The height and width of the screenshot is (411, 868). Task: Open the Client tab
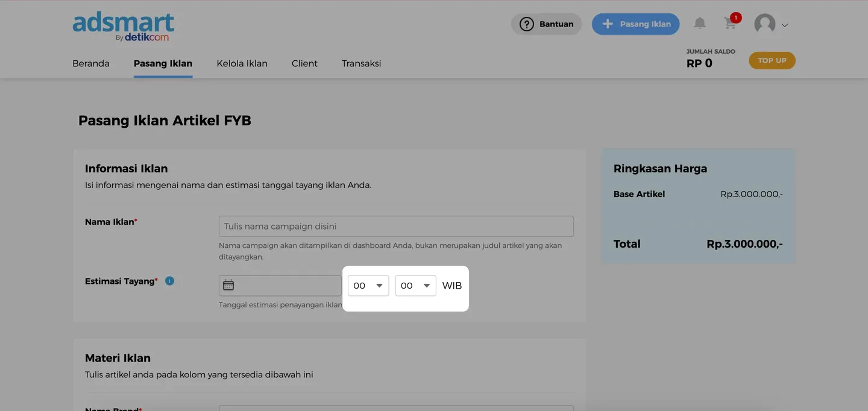point(304,63)
